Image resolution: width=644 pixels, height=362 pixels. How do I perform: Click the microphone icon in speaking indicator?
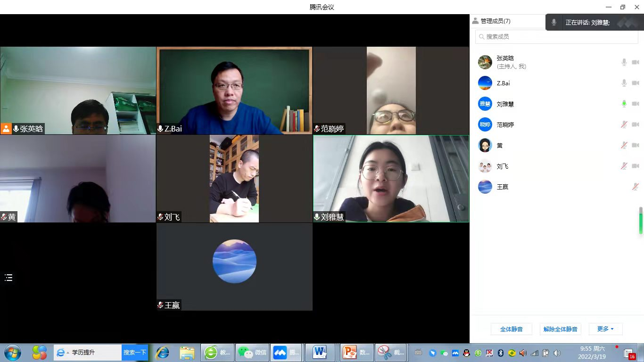[554, 22]
